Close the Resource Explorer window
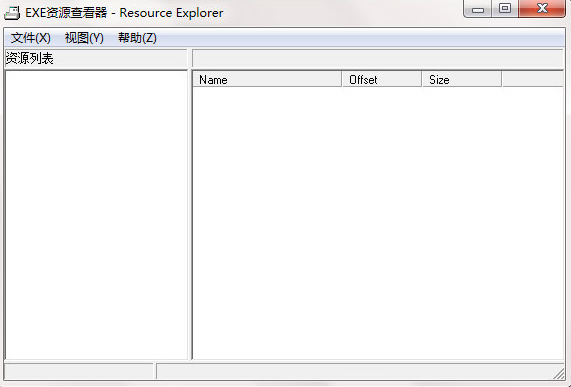This screenshot has width=571, height=387. pyautogui.click(x=542, y=9)
